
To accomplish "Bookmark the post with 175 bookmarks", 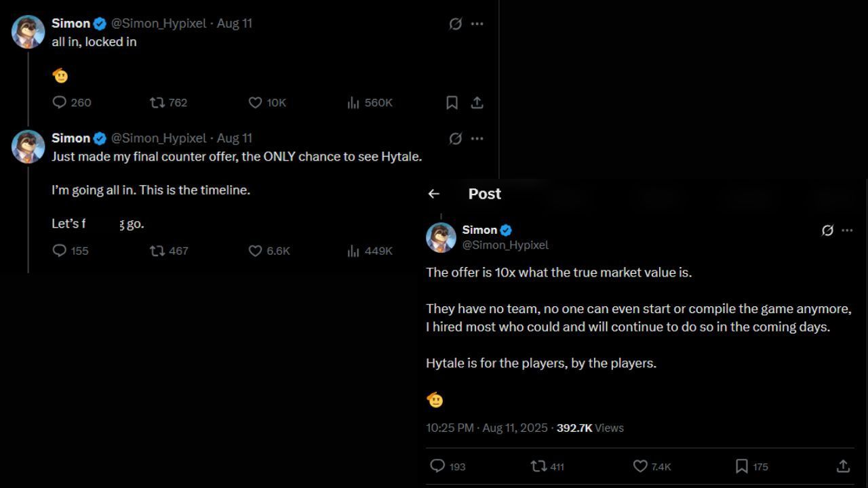I will click(x=742, y=466).
